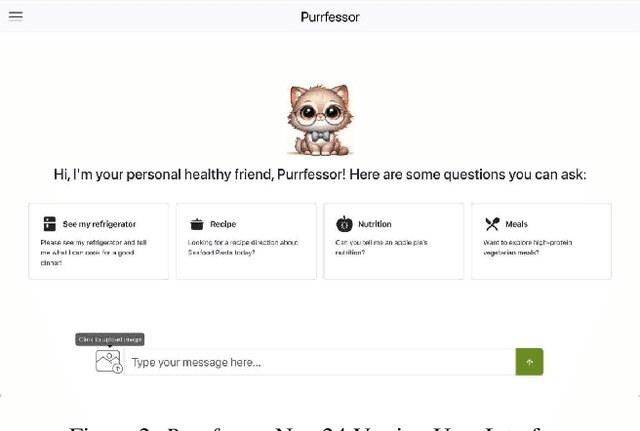640x431 pixels.
Task: Send message with the green arrow button
Action: click(x=529, y=362)
